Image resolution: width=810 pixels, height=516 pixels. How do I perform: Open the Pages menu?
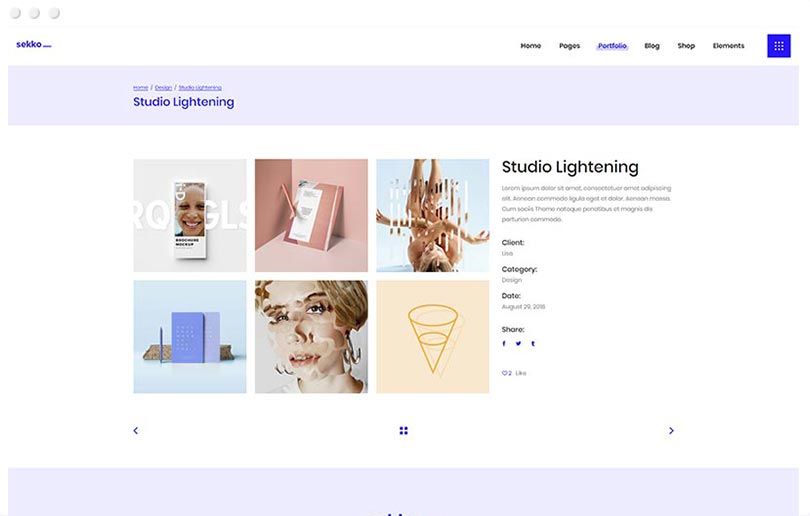(x=569, y=46)
